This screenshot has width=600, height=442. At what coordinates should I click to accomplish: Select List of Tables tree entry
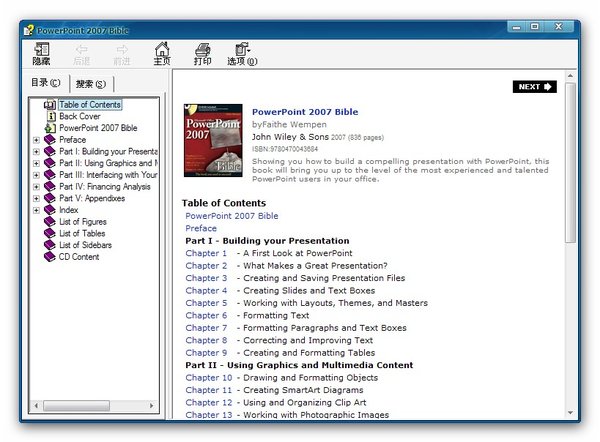pyautogui.click(x=82, y=233)
